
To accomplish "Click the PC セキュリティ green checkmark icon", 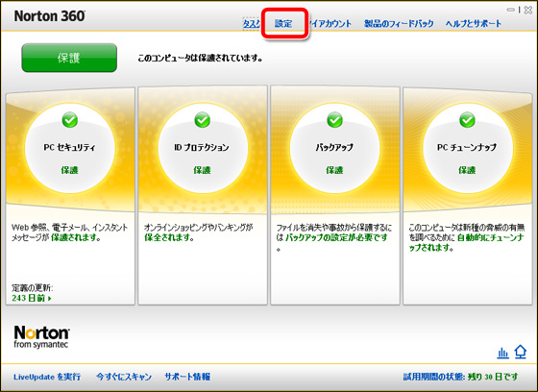I will click(x=69, y=120).
